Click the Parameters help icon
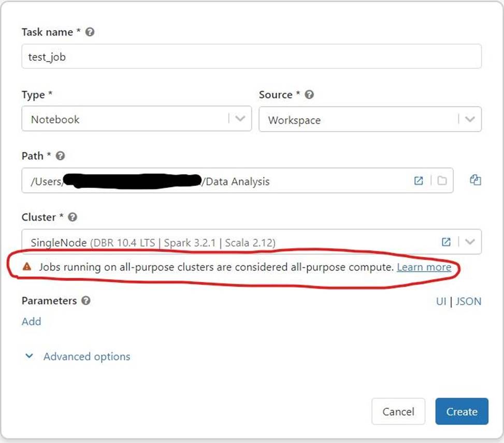504x443 pixels. (86, 301)
